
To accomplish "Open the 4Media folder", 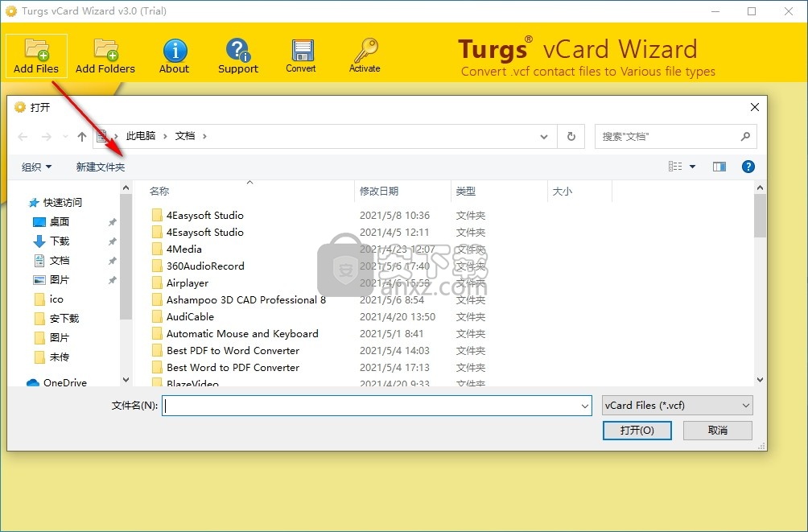I will (184, 249).
